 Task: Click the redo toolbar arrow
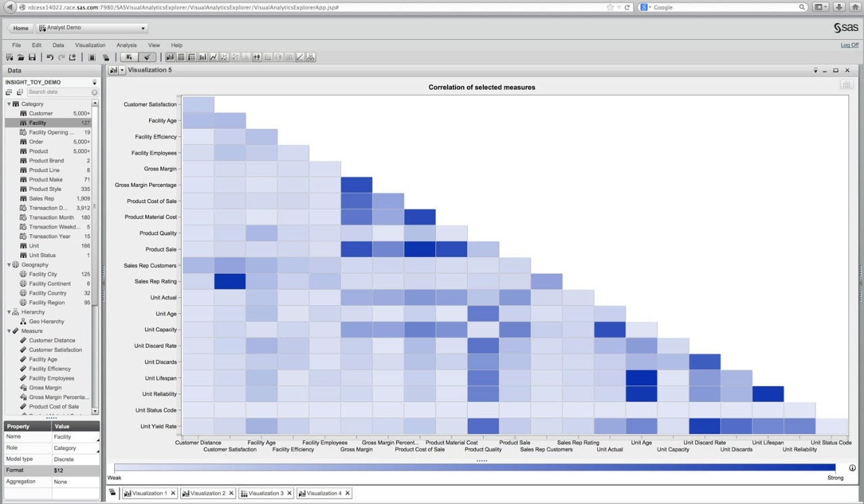tap(61, 57)
